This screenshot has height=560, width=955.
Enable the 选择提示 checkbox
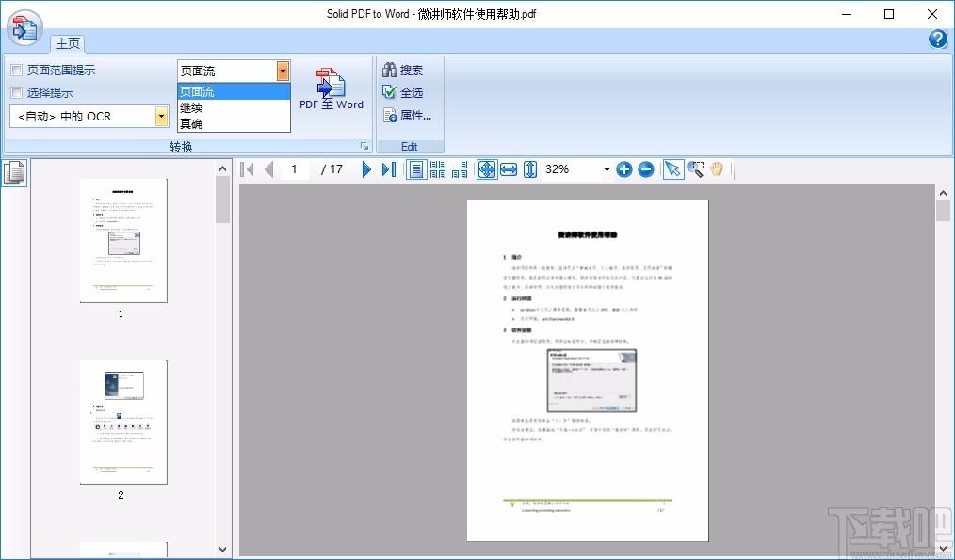(16, 92)
